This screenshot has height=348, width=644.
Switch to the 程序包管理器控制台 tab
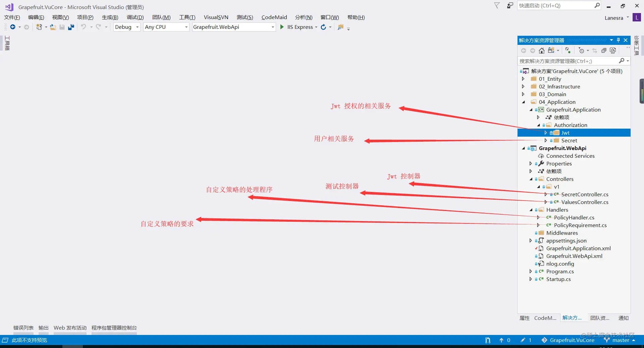click(x=114, y=328)
